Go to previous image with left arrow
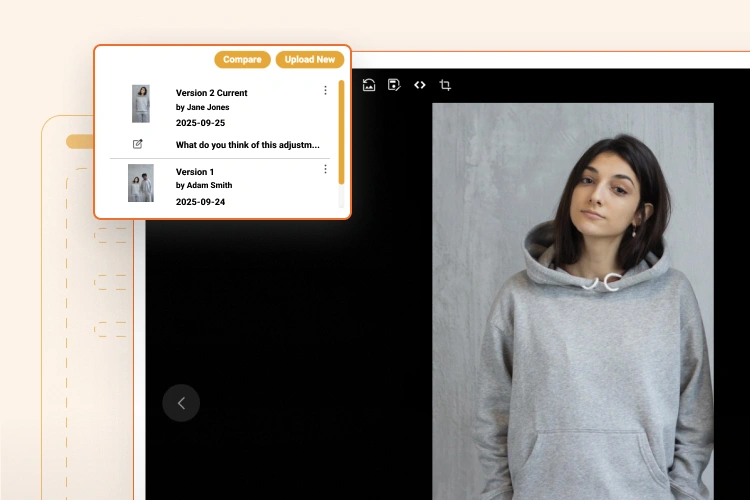750x500 pixels. coord(181,403)
